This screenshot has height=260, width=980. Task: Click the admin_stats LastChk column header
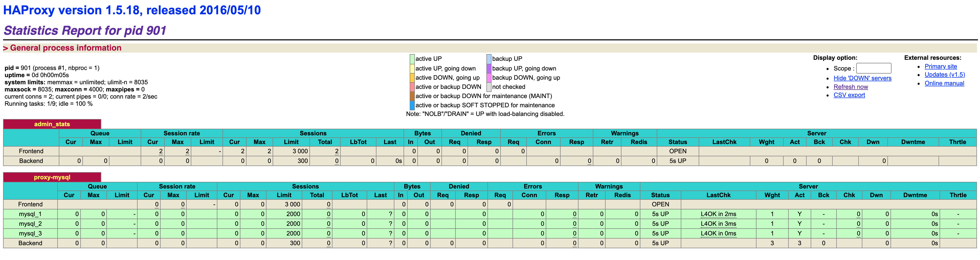[x=724, y=142]
